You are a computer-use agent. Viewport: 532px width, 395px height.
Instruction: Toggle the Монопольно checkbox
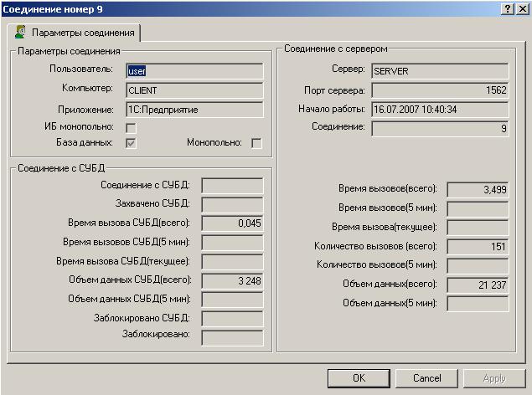[256, 143]
